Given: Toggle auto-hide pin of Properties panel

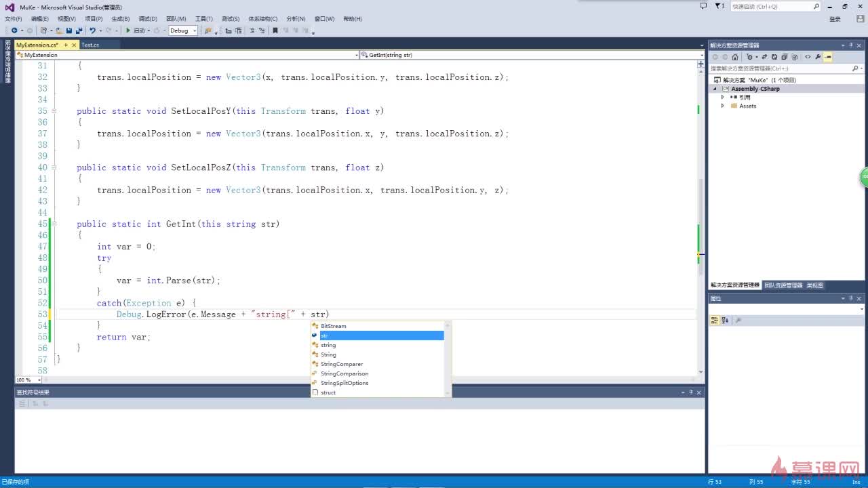Looking at the screenshot, I should pyautogui.click(x=851, y=298).
